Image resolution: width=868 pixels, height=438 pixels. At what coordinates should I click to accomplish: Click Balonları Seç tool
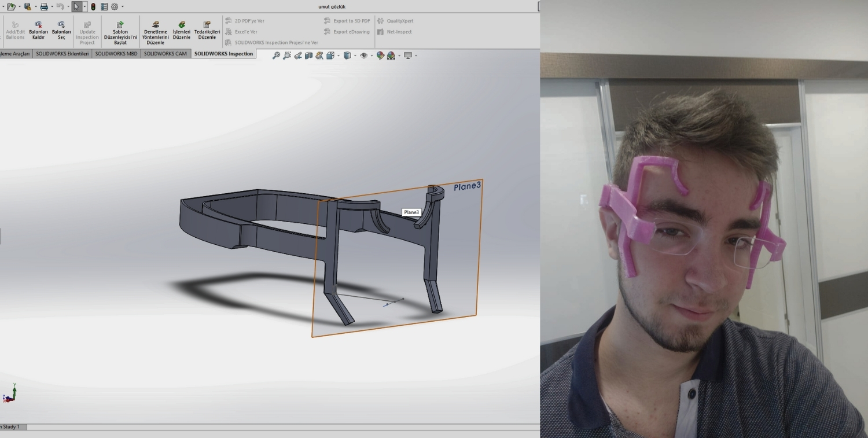tap(61, 31)
